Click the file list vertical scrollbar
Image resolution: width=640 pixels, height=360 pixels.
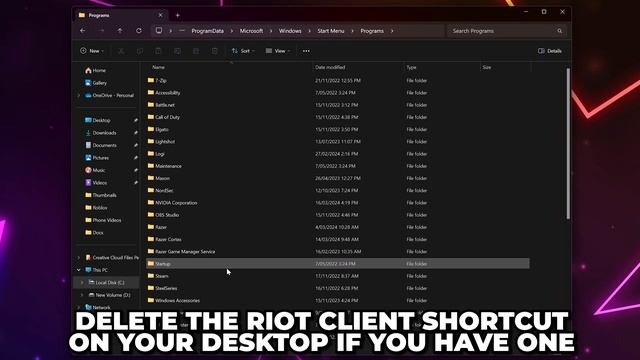[x=568, y=144]
